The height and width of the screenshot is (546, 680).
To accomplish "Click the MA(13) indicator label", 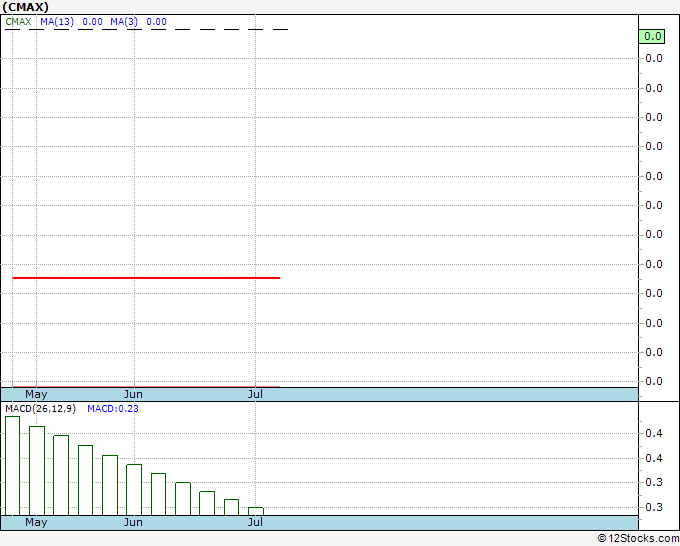I will pos(57,21).
